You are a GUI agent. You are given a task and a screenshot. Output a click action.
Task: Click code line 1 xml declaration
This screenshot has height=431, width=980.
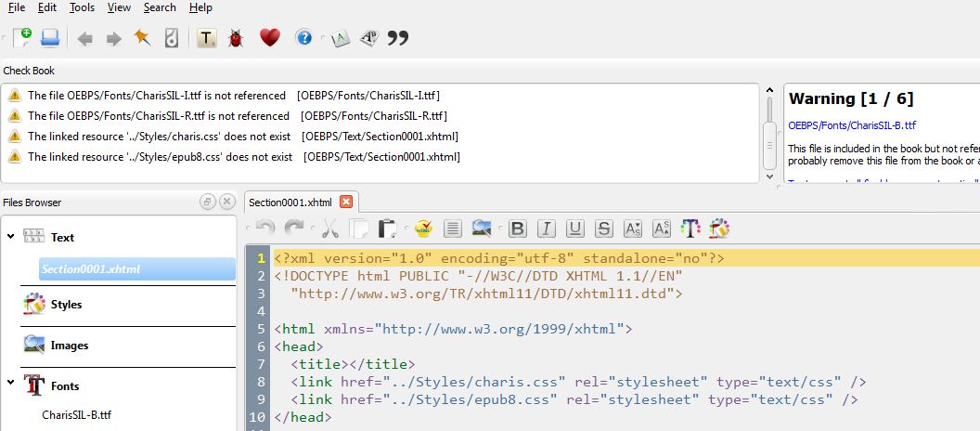pos(498,258)
